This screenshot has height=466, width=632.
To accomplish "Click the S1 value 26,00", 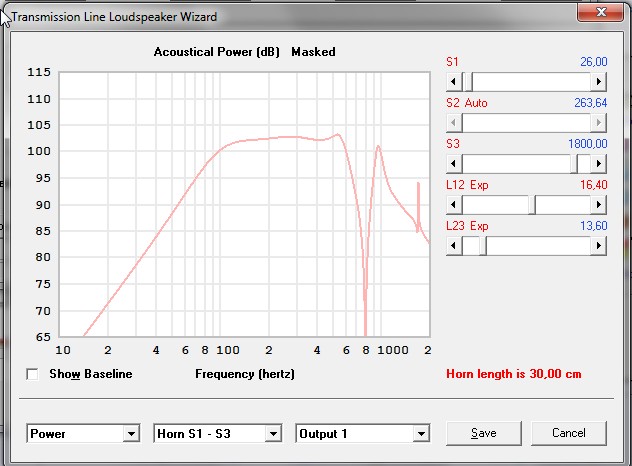I will coord(593,62).
